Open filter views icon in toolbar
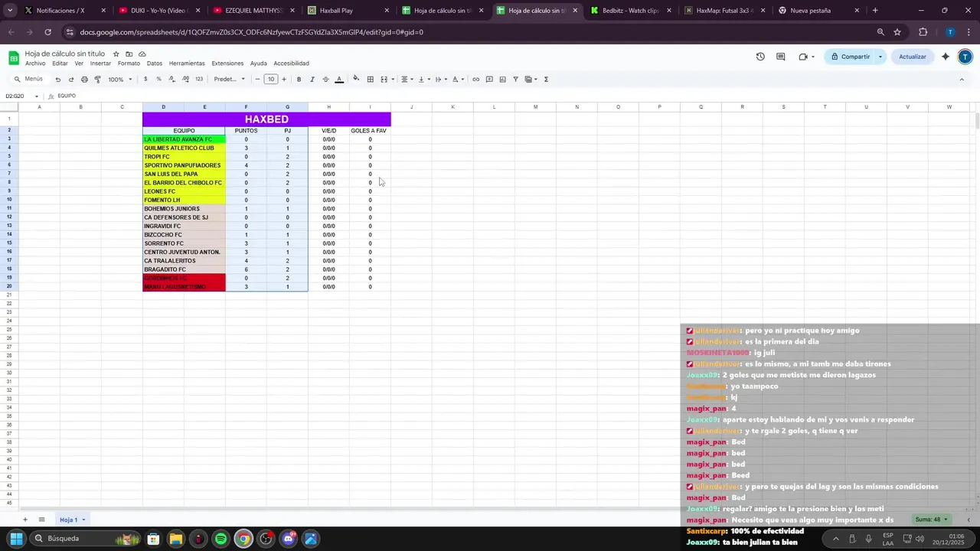 pyautogui.click(x=530, y=80)
